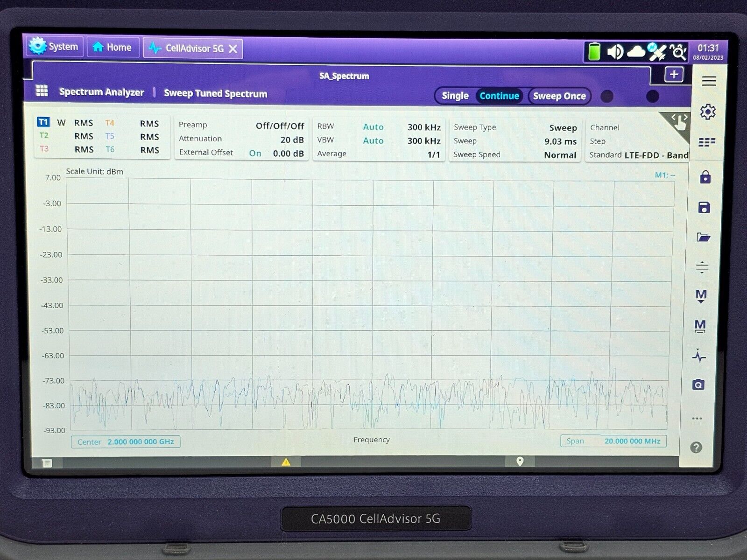The image size is (747, 560).
Task: Select Single sweep mode
Action: click(x=455, y=96)
